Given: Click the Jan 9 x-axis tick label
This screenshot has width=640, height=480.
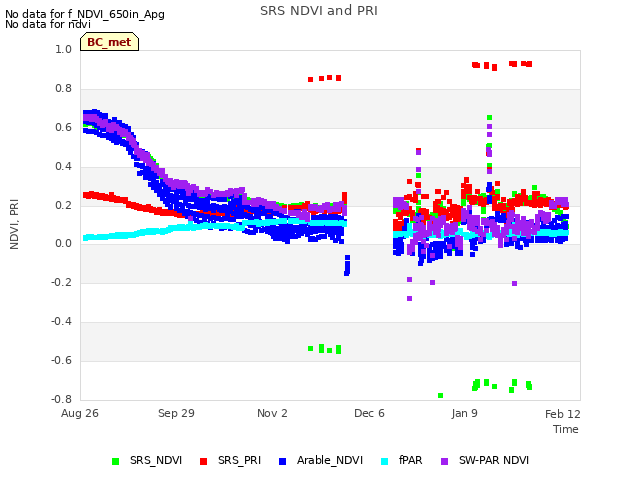Looking at the screenshot, I should 464,413.
